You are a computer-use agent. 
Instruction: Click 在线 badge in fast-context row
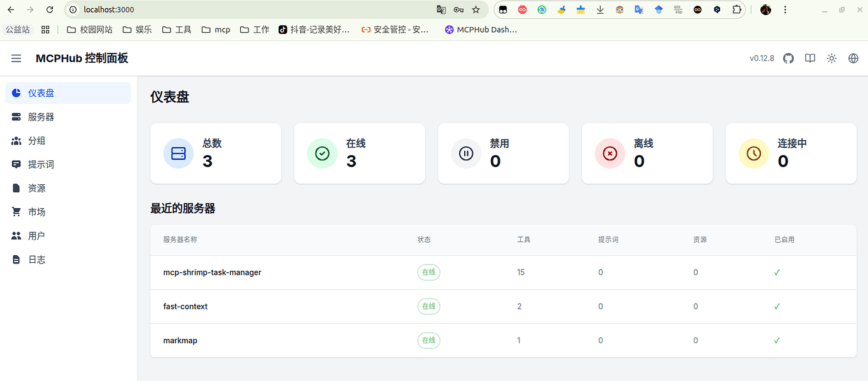pos(429,306)
